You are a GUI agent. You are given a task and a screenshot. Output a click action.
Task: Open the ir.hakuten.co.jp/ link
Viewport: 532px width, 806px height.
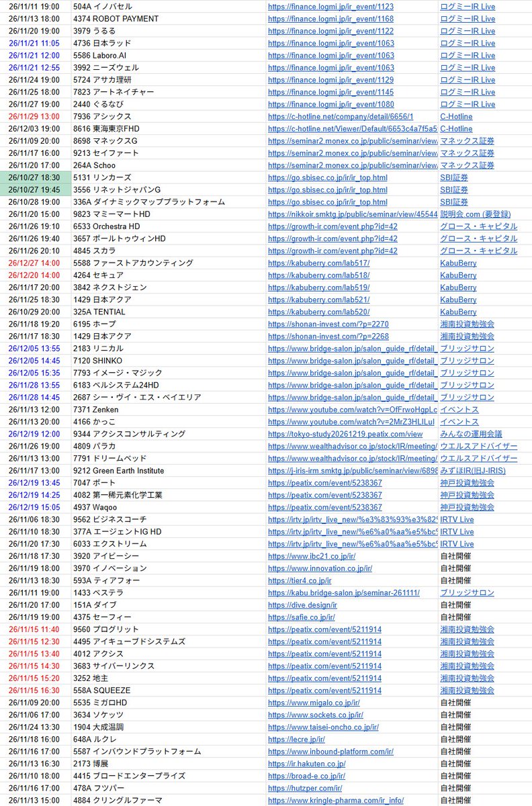(307, 764)
